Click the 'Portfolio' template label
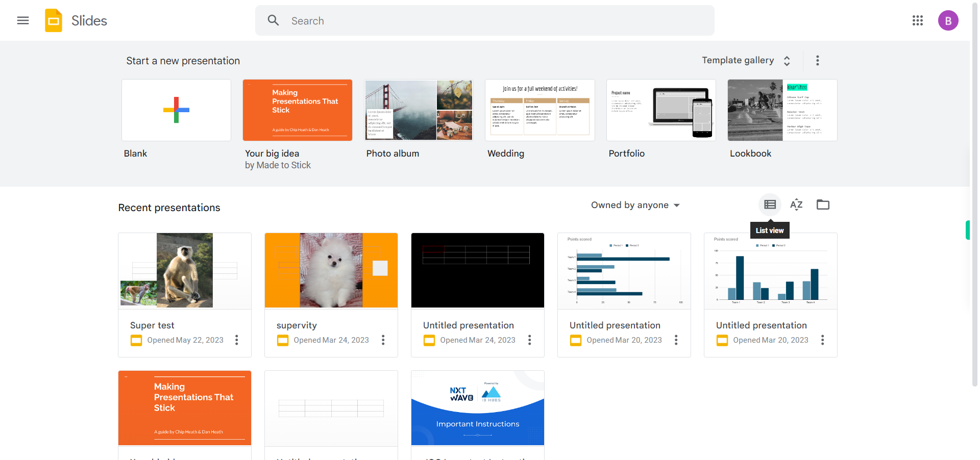This screenshot has height=460, width=980. click(627, 154)
